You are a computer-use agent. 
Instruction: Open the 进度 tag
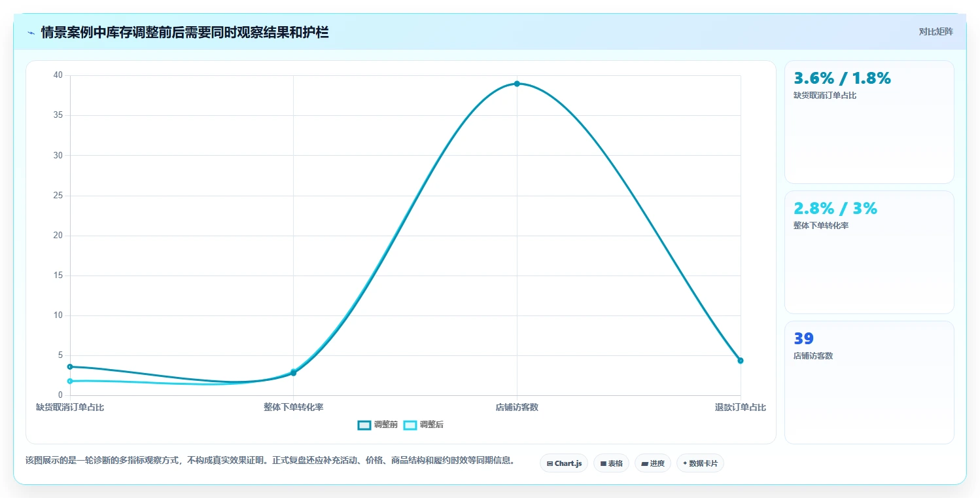coord(653,463)
